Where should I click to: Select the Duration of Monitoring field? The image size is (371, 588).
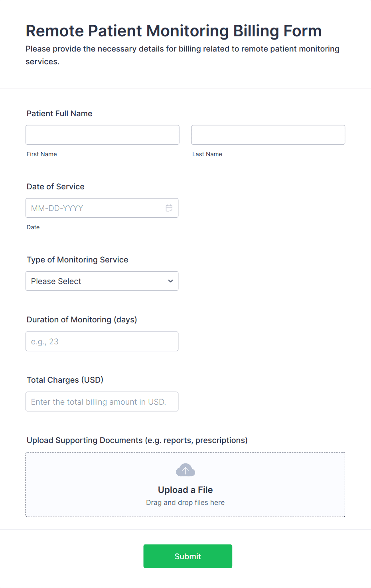click(x=102, y=342)
